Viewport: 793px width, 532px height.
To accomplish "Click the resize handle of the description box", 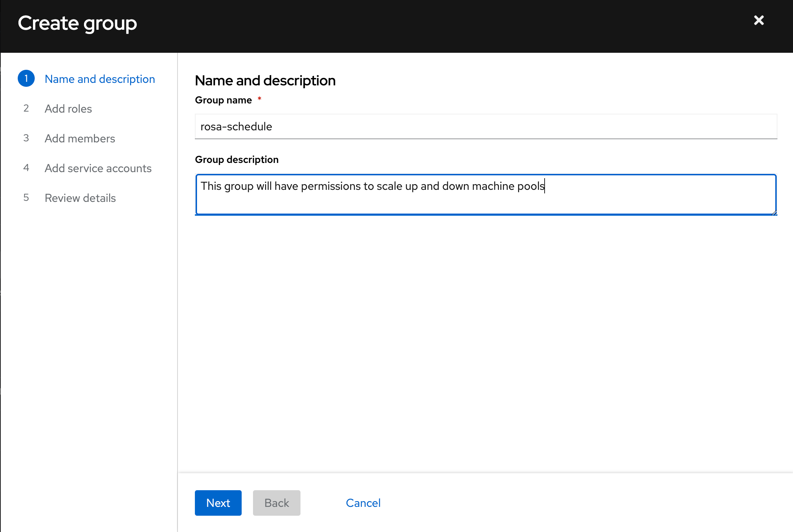I will coord(774,213).
